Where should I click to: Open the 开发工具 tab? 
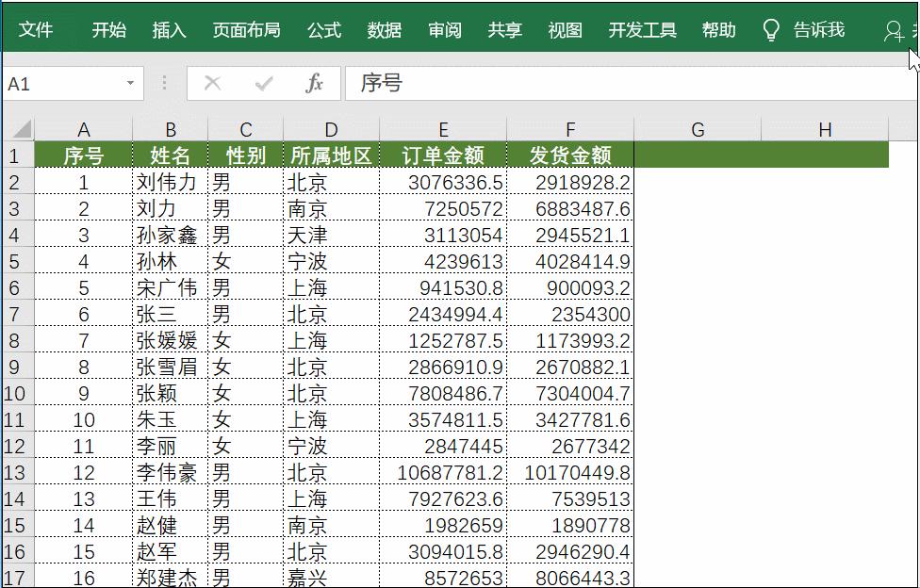point(642,29)
